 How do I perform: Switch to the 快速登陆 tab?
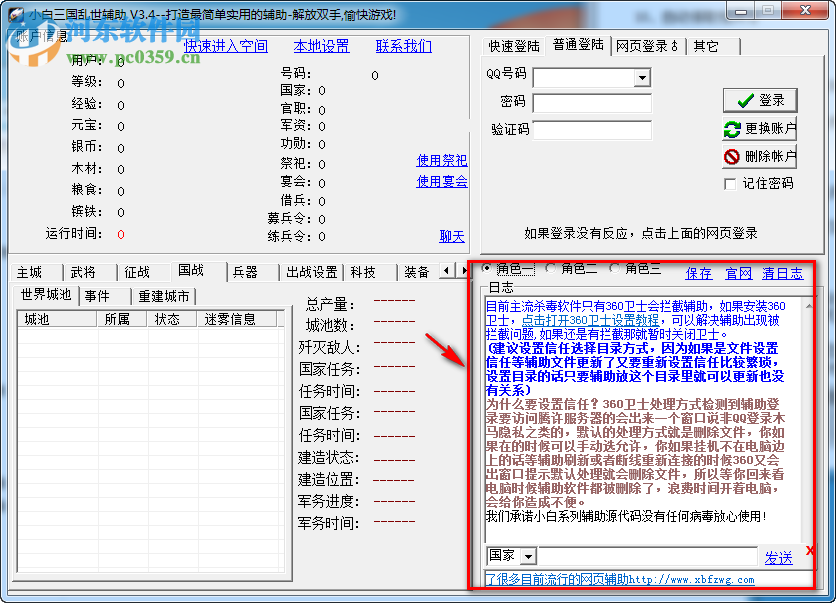513,46
